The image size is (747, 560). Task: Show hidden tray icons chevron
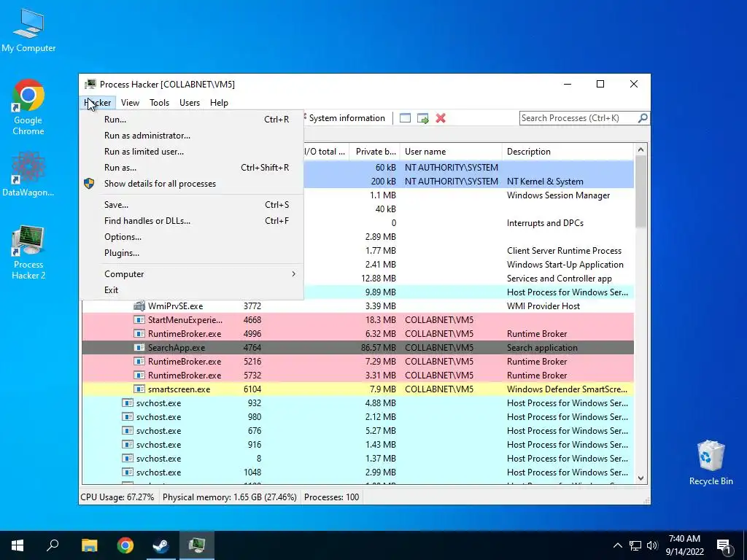pos(617,545)
